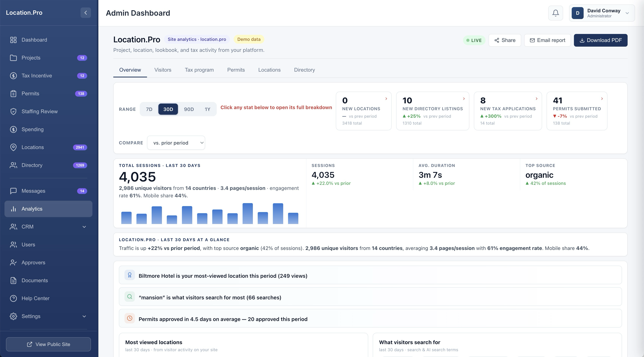Open the New Tax Applications stat card
Viewport: 644px width, 357px height.
click(508, 111)
